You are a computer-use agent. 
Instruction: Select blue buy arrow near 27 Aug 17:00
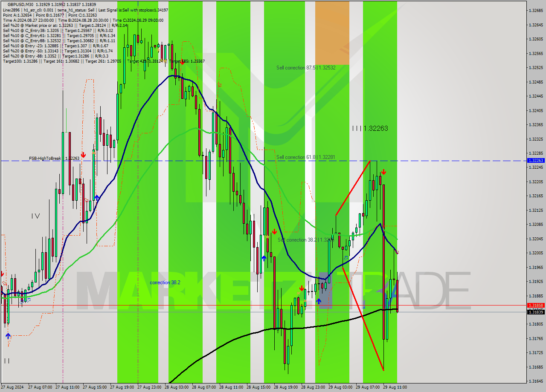click(x=97, y=198)
